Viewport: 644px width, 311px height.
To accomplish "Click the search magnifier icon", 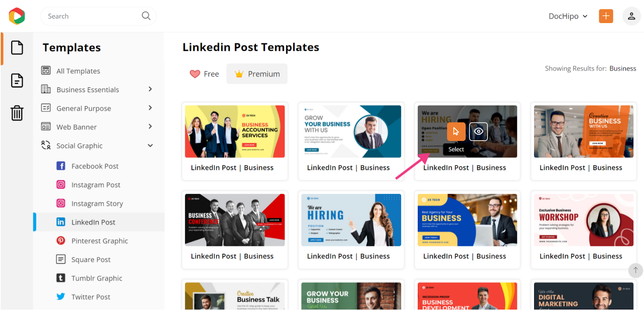I will [146, 16].
